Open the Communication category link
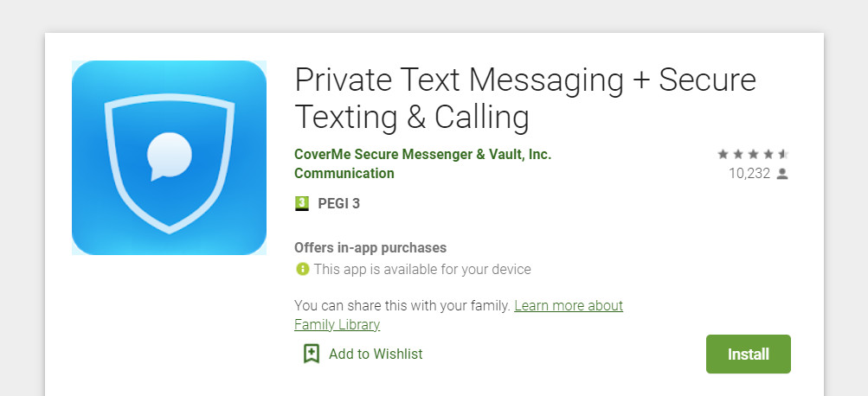868x396 pixels. point(344,173)
